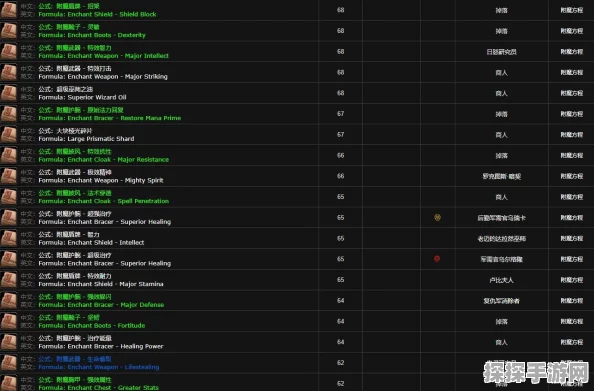Open Formula: Enchant Chest - Greater Stats link
Screen dimensions: 594x391
(98, 388)
